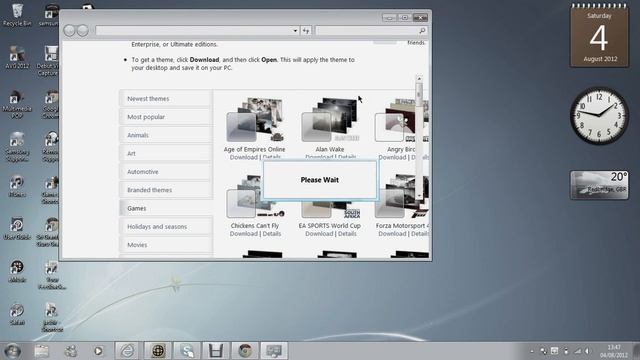The image size is (640, 360).
Task: Open the User Guide desktop shortcut
Action: pos(17,229)
